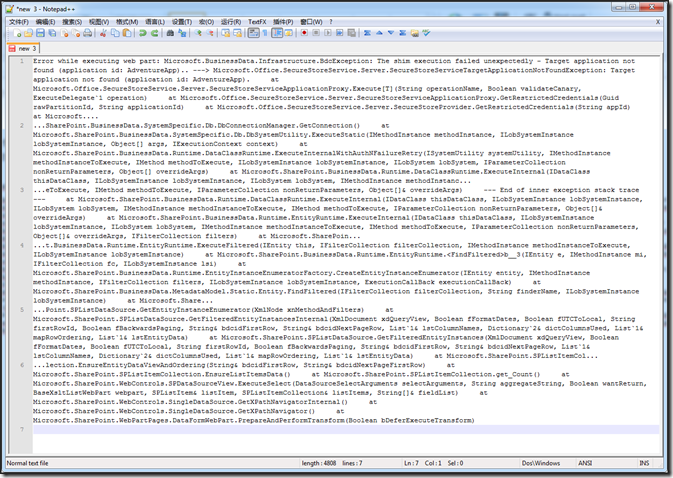Save the file with the blue floppy icon
673x478 pixels.
(40, 33)
